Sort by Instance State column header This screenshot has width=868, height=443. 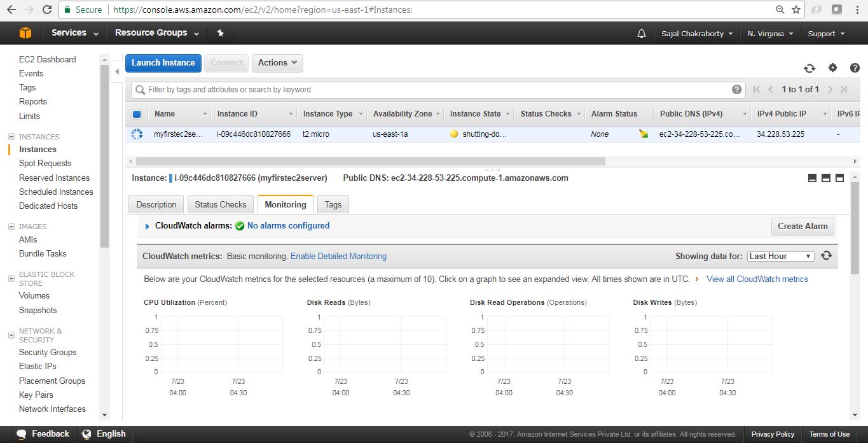click(475, 114)
